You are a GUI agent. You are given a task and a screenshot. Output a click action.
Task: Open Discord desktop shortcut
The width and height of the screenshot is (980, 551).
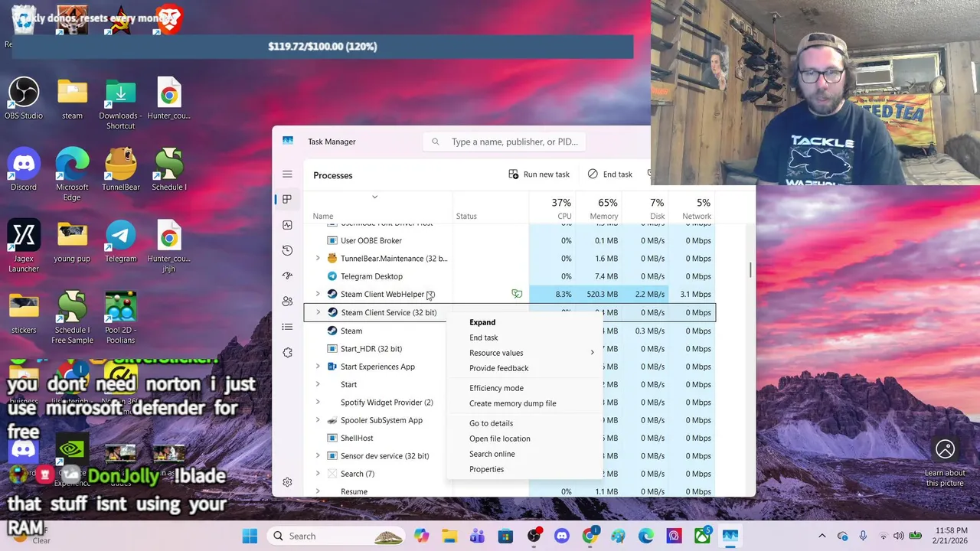tap(24, 171)
